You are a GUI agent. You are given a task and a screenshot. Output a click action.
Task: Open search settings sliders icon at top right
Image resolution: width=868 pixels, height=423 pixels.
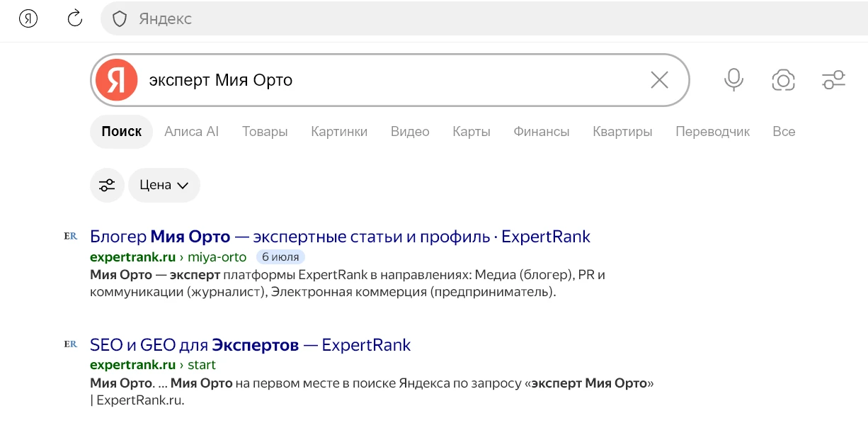833,80
